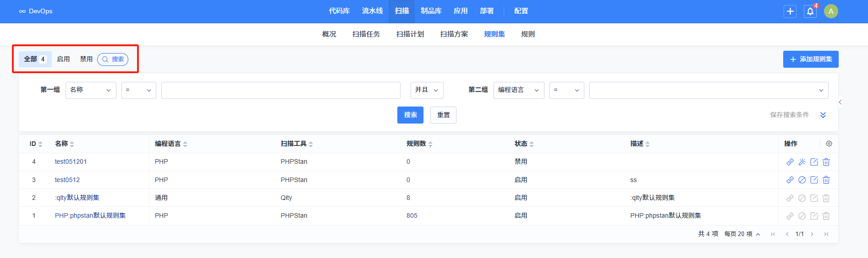Viewport: 868px width, 258px height.
Task: Click the first group search value input
Action: pyautogui.click(x=280, y=90)
